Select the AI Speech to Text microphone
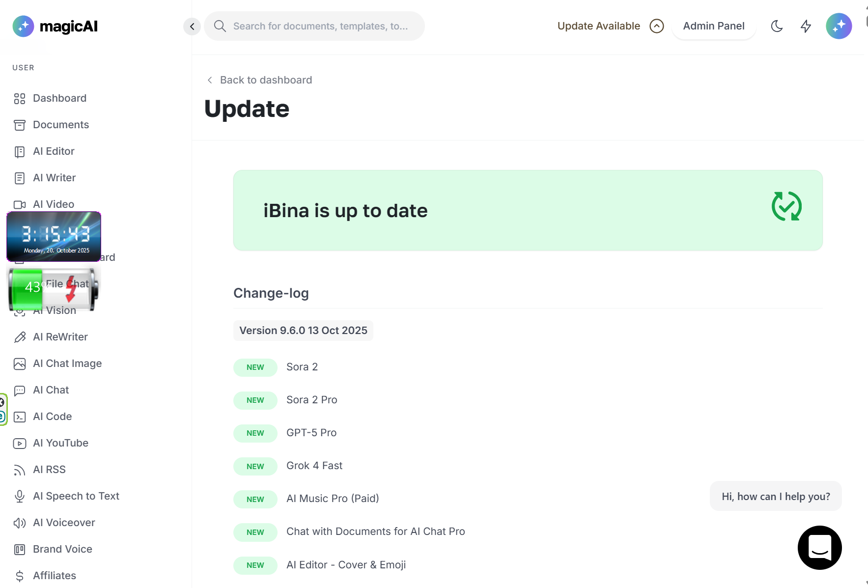This screenshot has height=588, width=868. click(20, 497)
